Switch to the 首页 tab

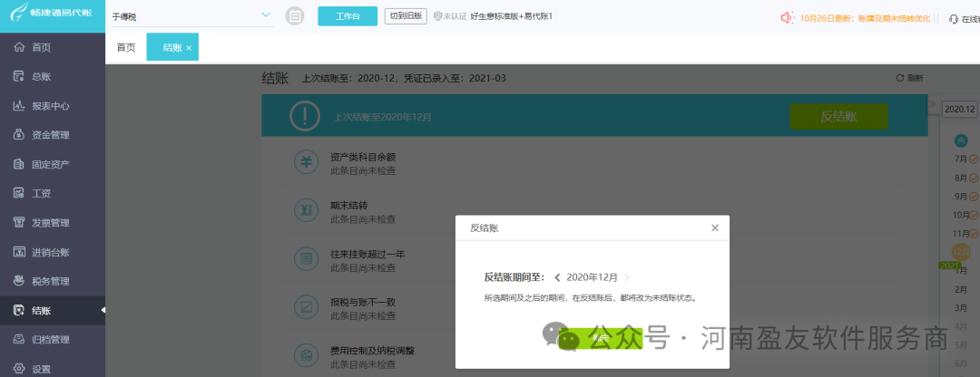point(126,47)
